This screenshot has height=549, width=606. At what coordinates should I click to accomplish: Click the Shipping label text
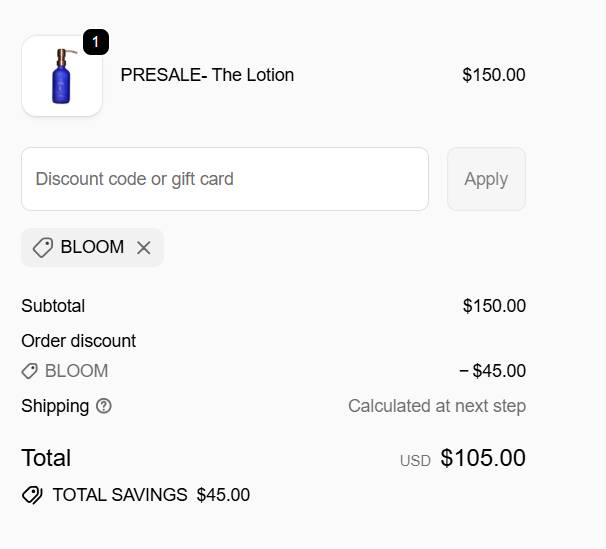pyautogui.click(x=55, y=406)
